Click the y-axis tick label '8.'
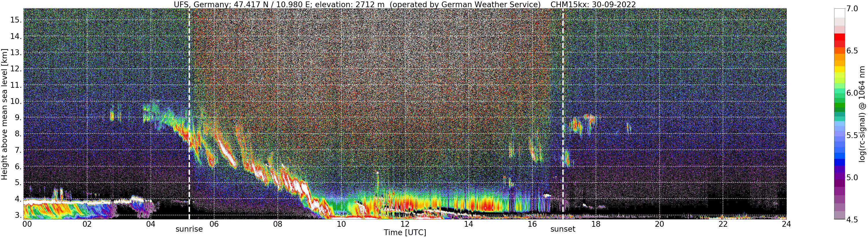Viewport: 868px width, 238px height. pos(18,134)
